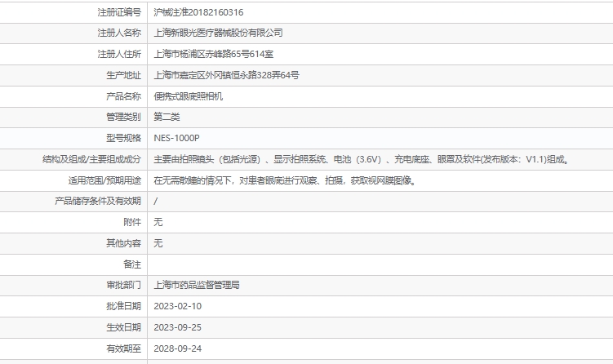Click the label 结构及组成/主要组成成分

coord(92,159)
